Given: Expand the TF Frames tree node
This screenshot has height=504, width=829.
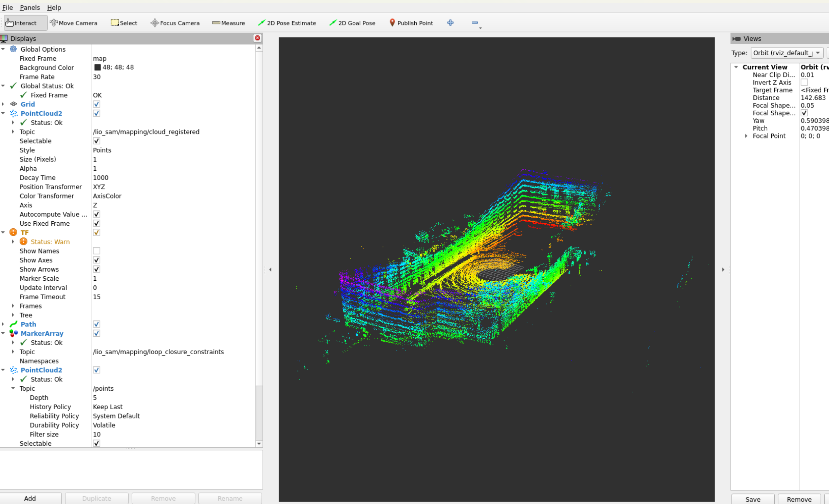Looking at the screenshot, I should coord(13,306).
